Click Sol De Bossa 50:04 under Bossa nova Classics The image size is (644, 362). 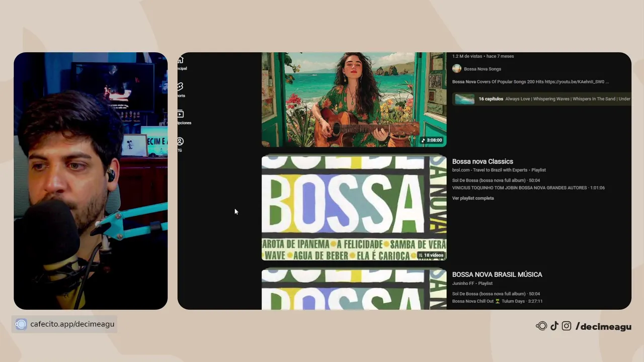(496, 180)
